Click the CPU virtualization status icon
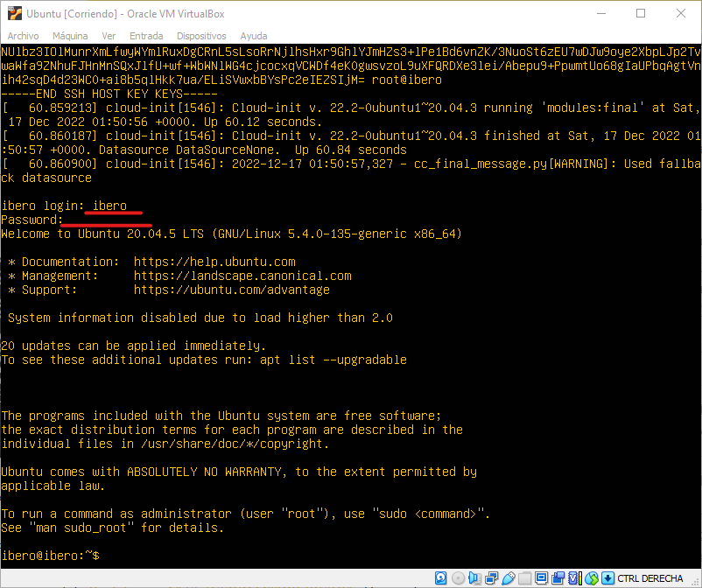This screenshot has height=588, width=702. (x=575, y=578)
